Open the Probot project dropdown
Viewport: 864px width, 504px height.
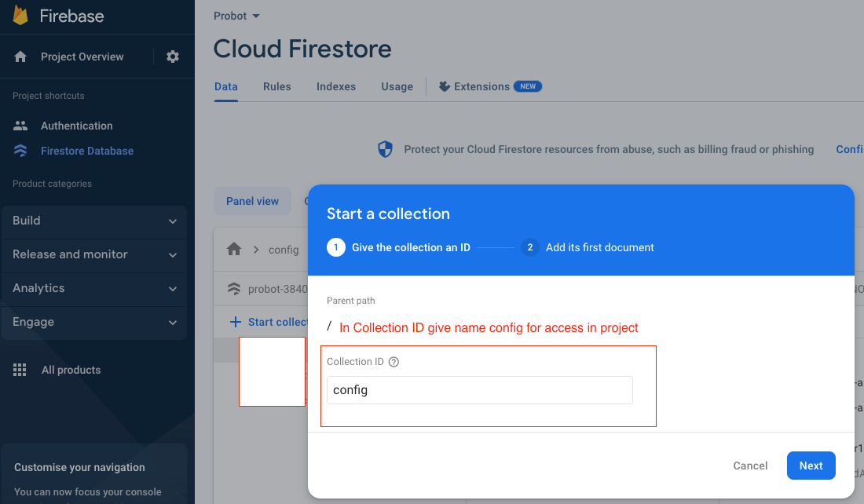pyautogui.click(x=236, y=16)
